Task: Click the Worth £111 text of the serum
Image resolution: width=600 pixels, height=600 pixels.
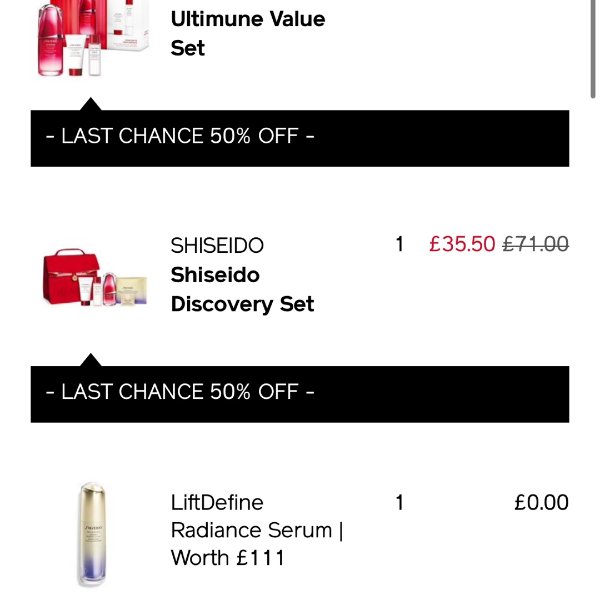Action: 227,558
